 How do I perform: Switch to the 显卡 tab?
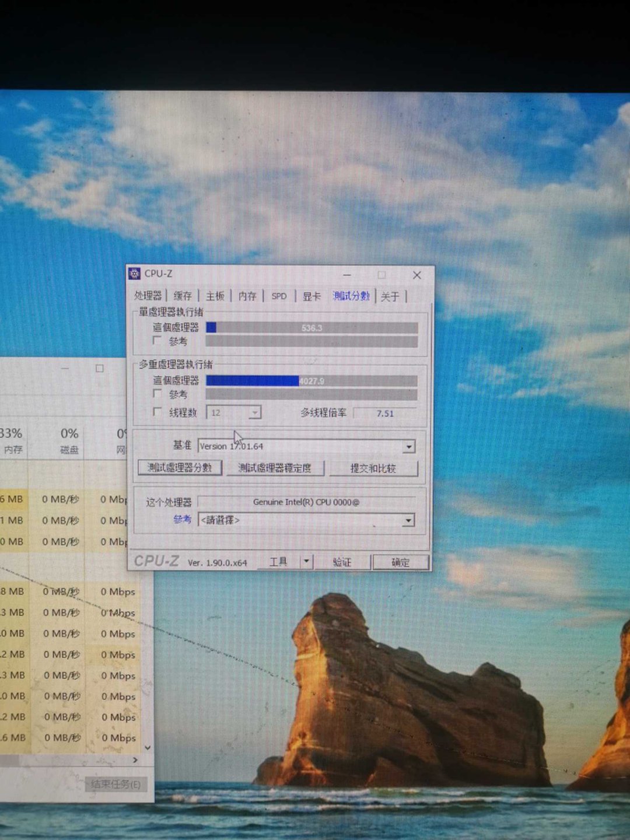311,296
